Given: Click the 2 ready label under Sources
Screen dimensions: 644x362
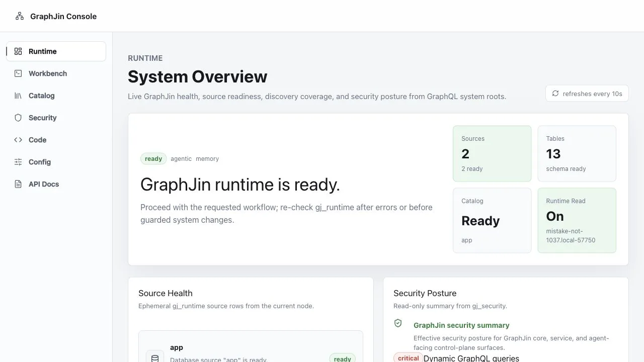Looking at the screenshot, I should (472, 169).
